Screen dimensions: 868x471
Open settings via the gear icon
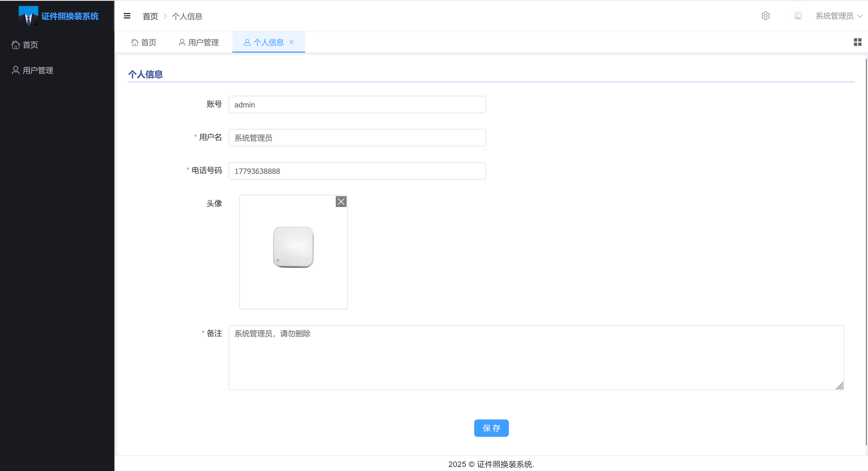pyautogui.click(x=765, y=16)
